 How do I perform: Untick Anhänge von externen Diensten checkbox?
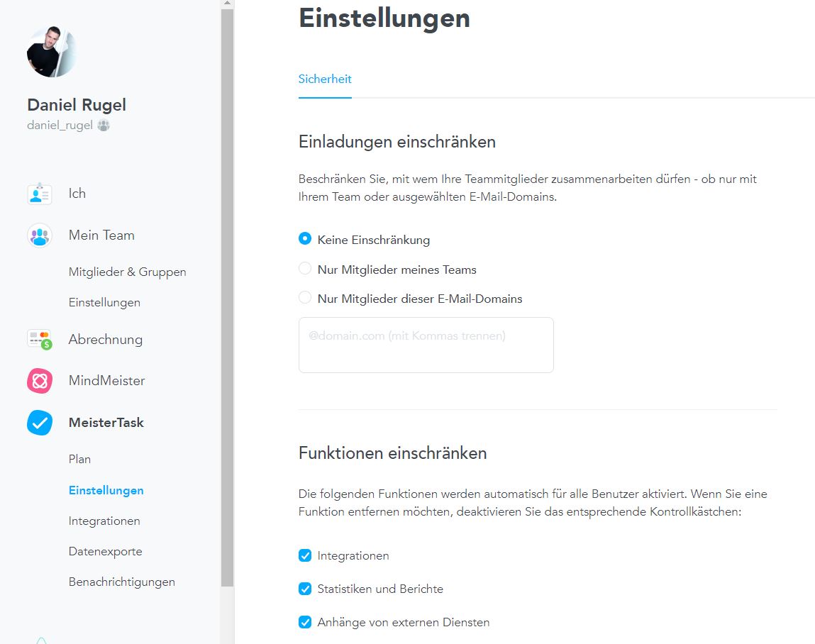pos(305,622)
